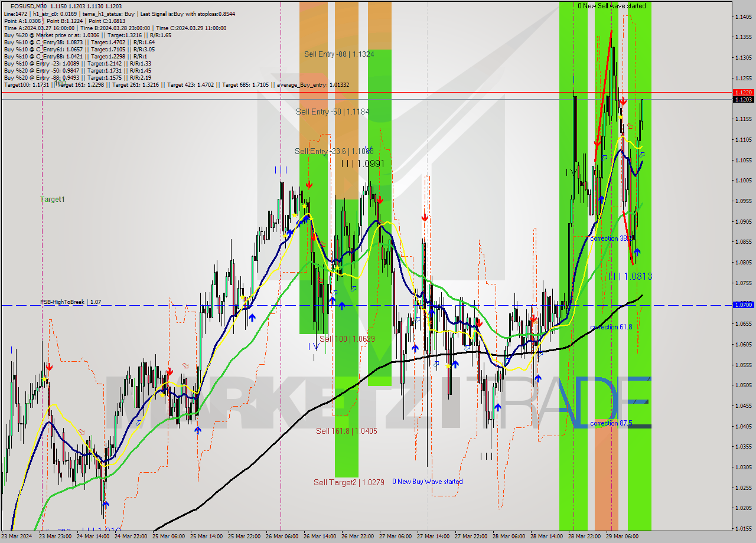Click the EOSUSD,M30 chart title text

[x=28, y=6]
